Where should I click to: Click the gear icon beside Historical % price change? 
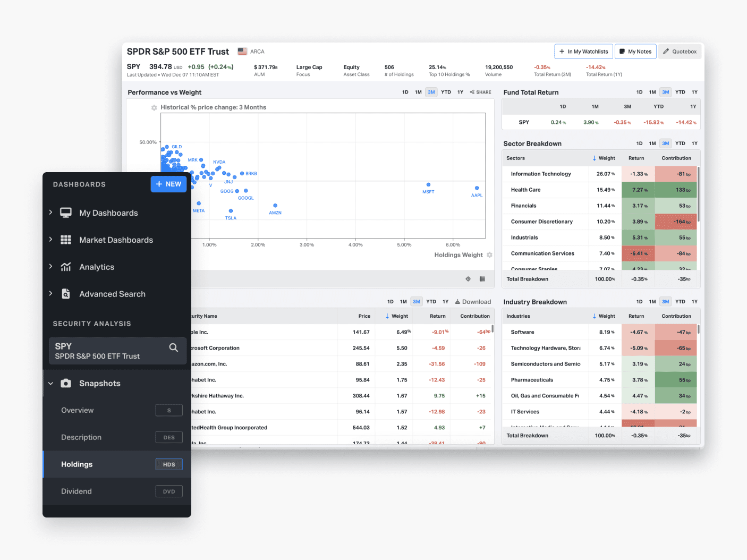(x=154, y=108)
